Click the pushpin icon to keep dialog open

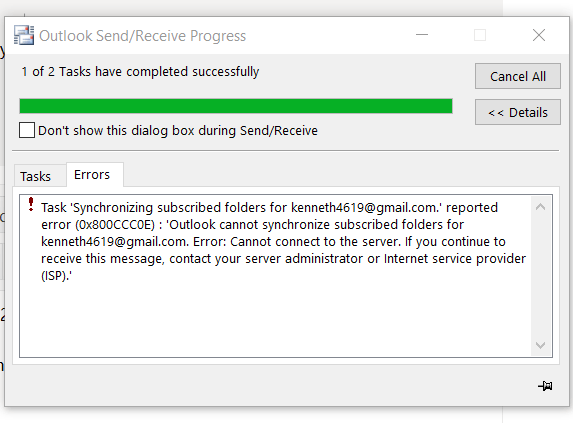[x=545, y=386]
